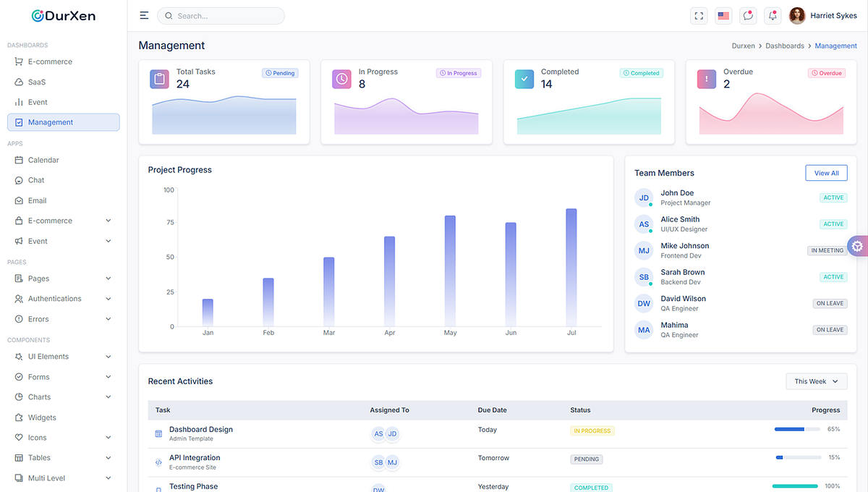Open the Email app from sidebar

[x=38, y=200]
